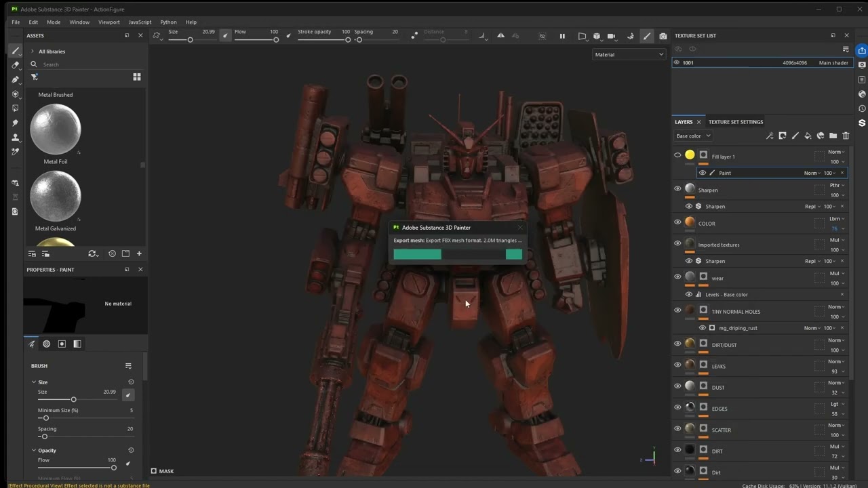Expand All libraries in Assets

32,52
